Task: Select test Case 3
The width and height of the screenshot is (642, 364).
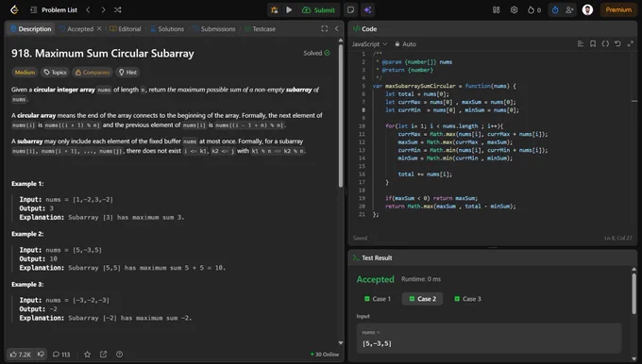Action: click(x=467, y=299)
